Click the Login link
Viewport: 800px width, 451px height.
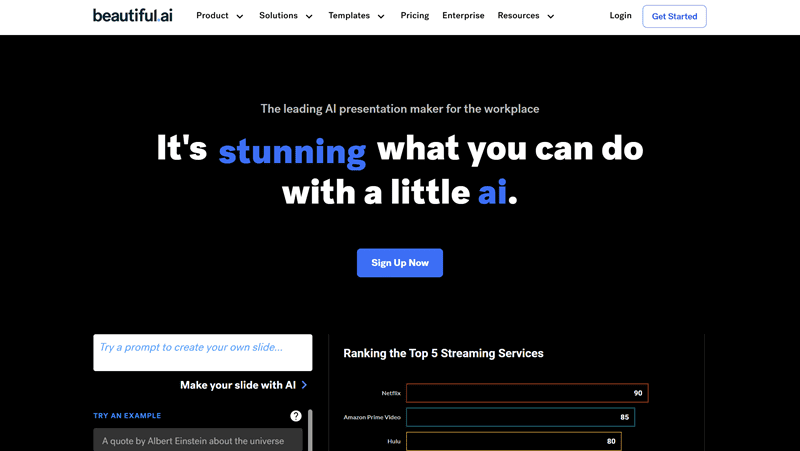pyautogui.click(x=620, y=15)
